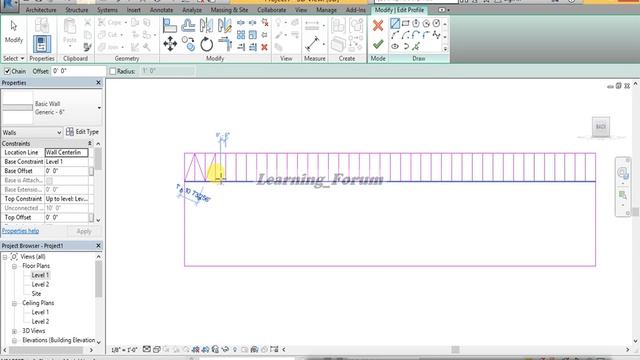Activate the Copy tool in Modify panel
The height and width of the screenshot is (360, 640).
tap(188, 44)
